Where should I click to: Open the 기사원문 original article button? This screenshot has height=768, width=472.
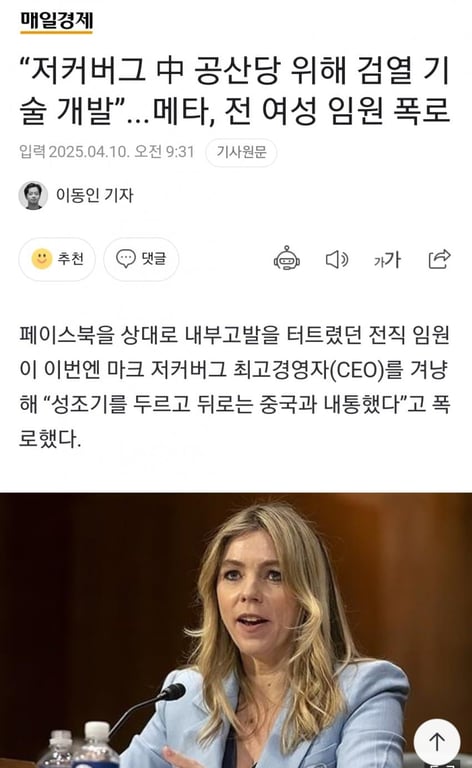tap(241, 152)
